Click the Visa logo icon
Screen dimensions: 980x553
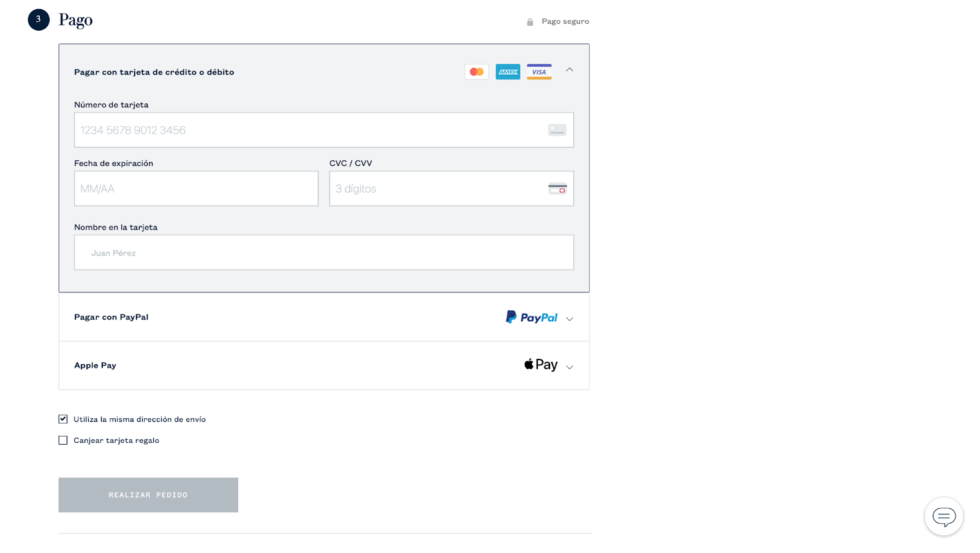[x=539, y=72]
